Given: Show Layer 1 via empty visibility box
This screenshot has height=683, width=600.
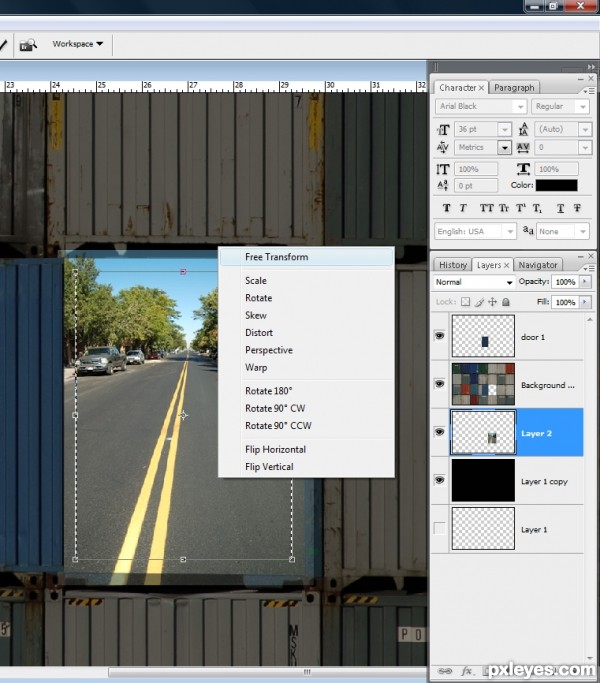Looking at the screenshot, I should click(440, 528).
